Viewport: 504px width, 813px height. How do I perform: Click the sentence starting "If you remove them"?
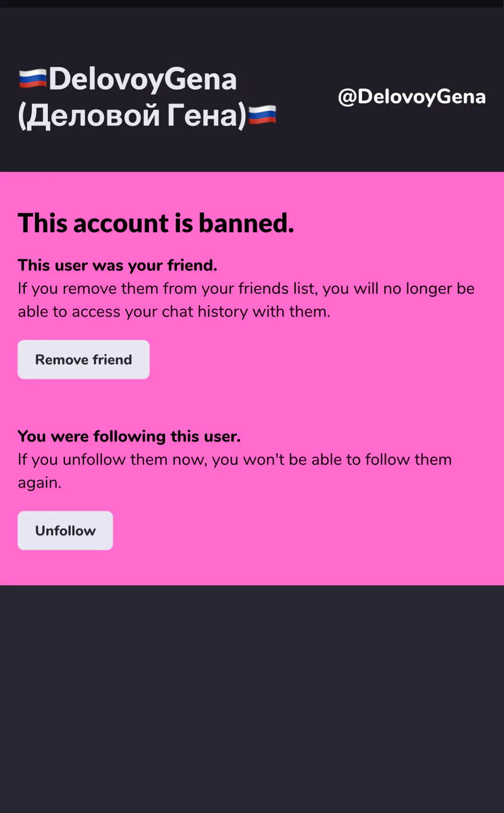(246, 300)
